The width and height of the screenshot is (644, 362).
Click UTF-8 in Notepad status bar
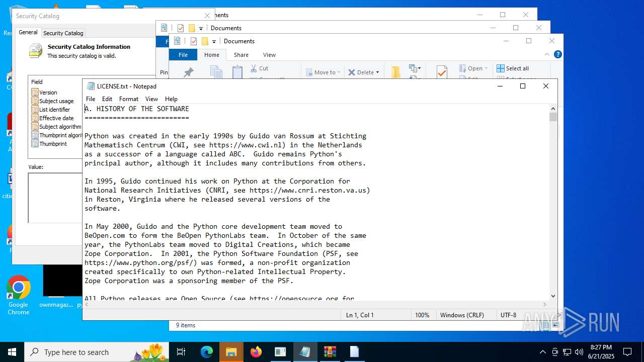click(x=508, y=315)
